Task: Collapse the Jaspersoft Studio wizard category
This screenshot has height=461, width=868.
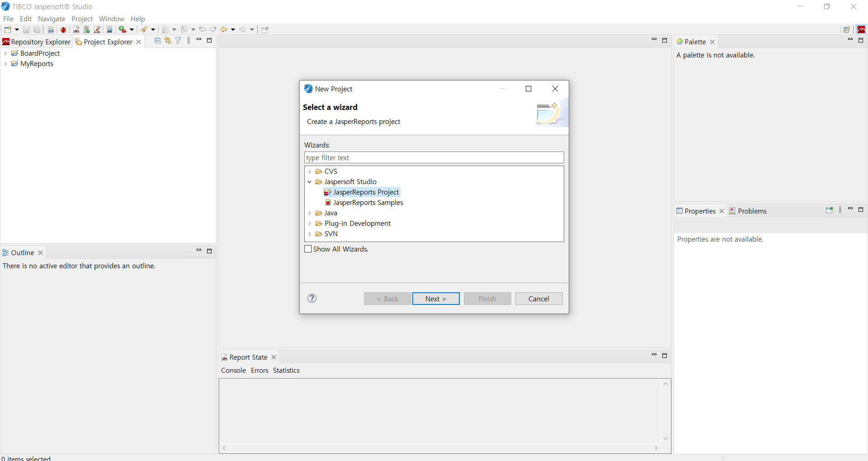Action: pos(310,182)
